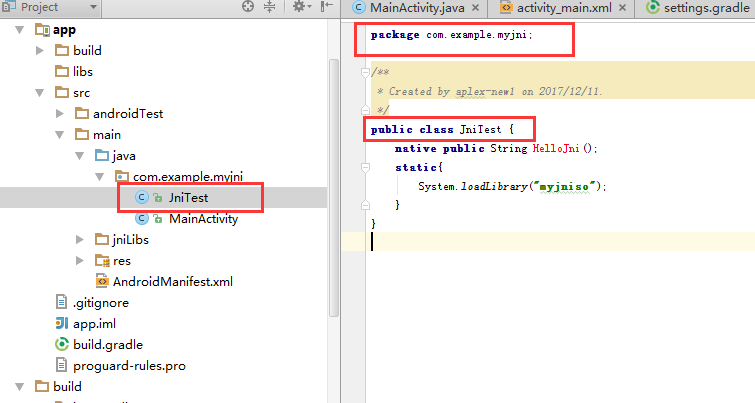Click the System.loadLibrary call
Screen dimensions: 755x403
pyautogui.click(x=512, y=186)
